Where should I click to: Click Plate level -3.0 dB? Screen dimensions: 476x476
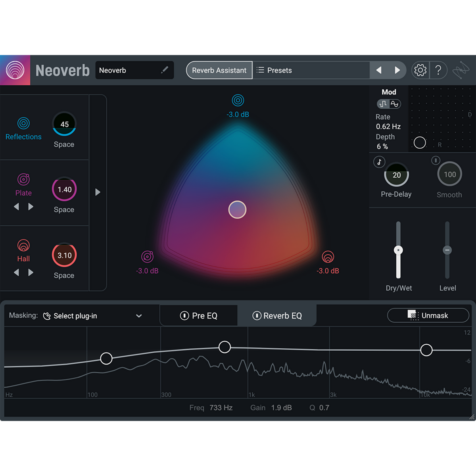tap(147, 271)
